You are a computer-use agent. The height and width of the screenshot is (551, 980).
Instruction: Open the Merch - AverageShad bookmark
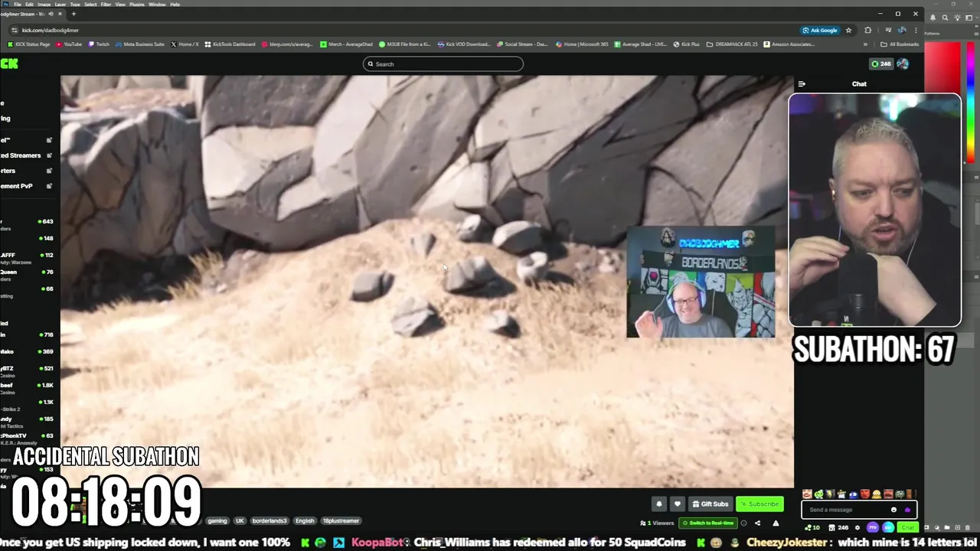pyautogui.click(x=347, y=44)
